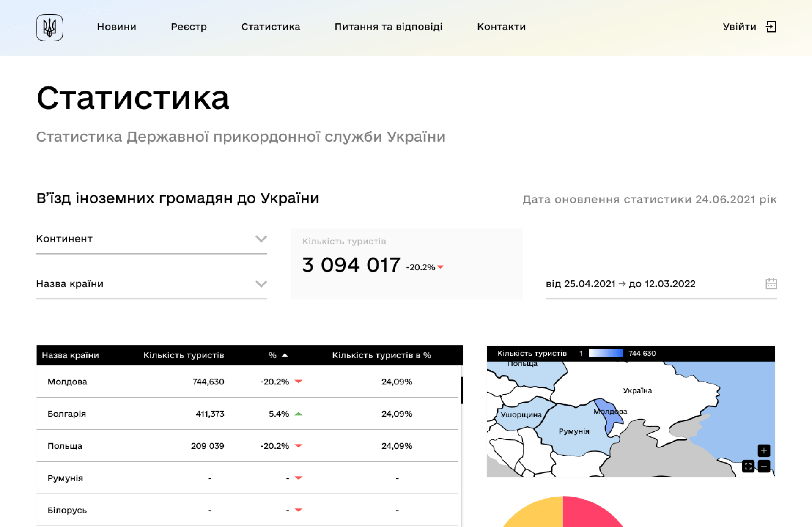812x527 pixels.
Task: Click the table vertical scrollbar thumb
Action: (461, 390)
